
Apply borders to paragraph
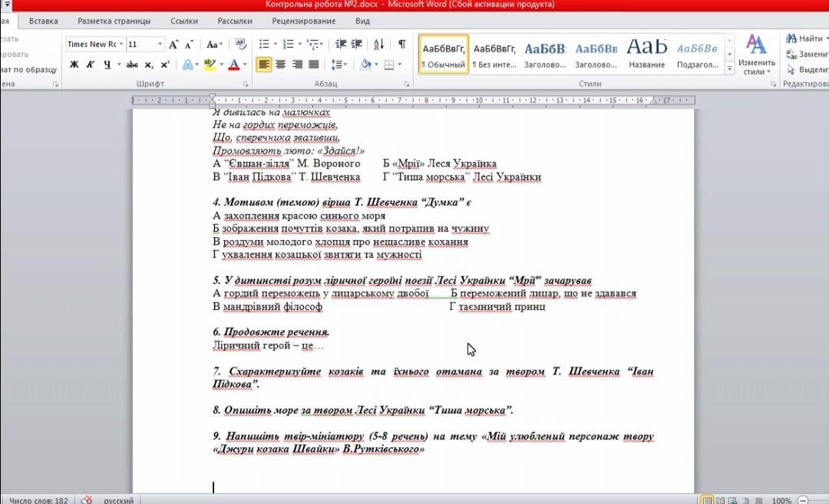389,64
